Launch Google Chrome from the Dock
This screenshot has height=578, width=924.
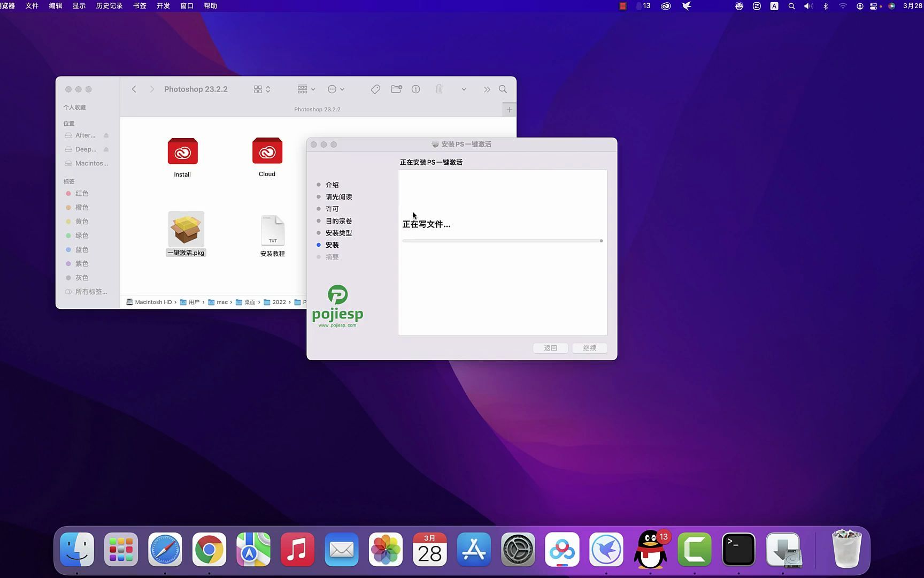209,550
